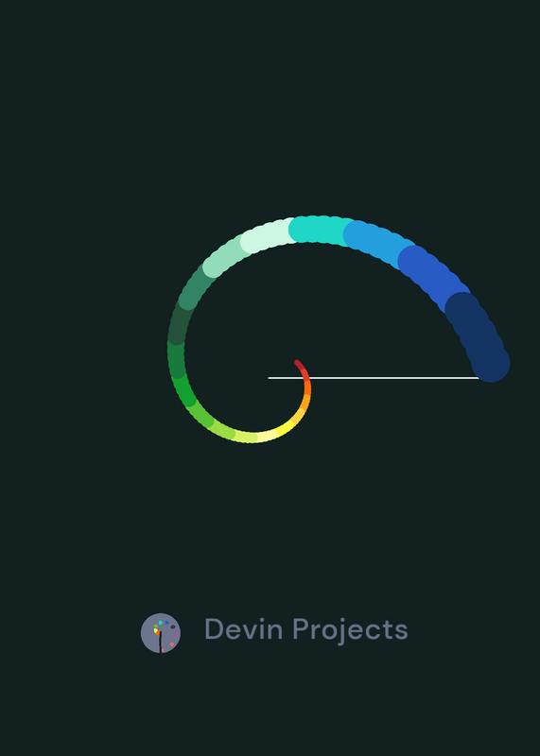
Task: Click the left end of the white line
Action: [x=270, y=378]
